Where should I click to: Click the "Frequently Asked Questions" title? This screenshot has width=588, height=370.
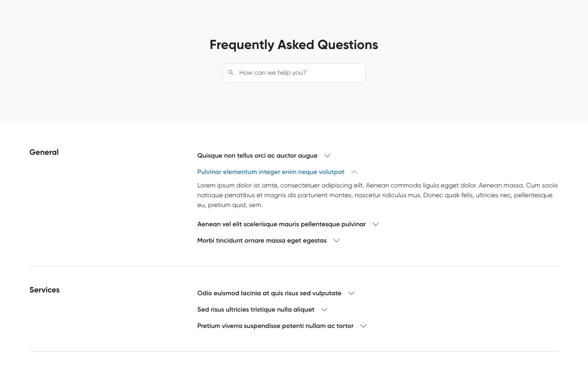click(294, 45)
